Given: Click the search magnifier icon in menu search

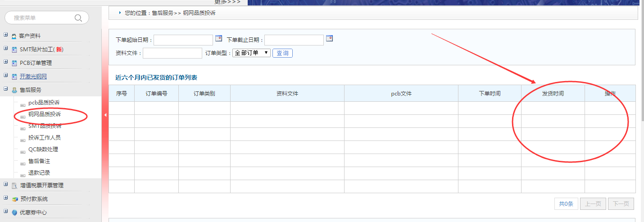Looking at the screenshot, I should click(x=78, y=18).
